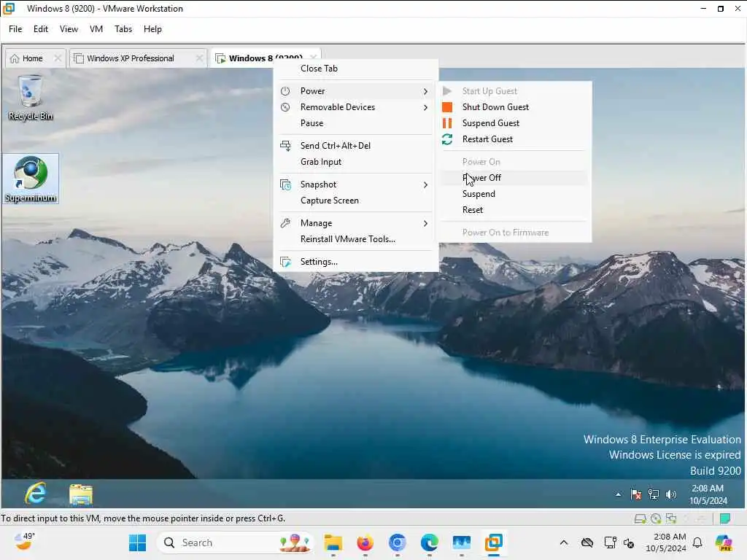Open Microsoft Edge from host taskbar

pos(429,542)
